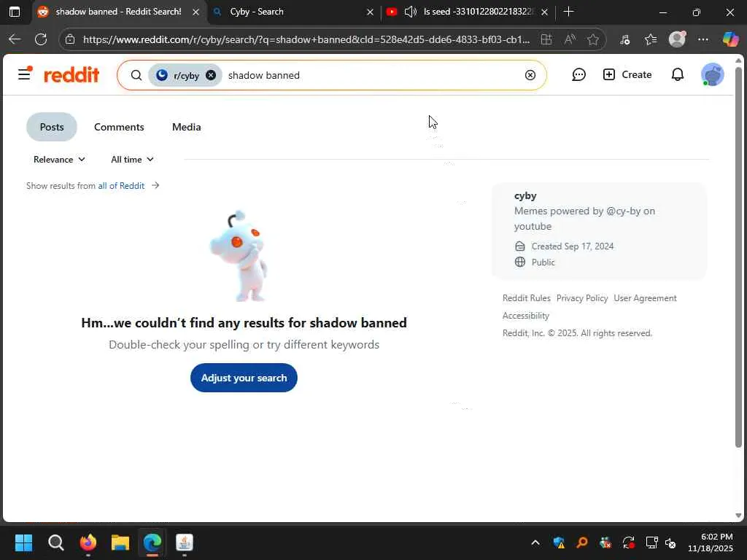Close the Cyby - Search tab
The height and width of the screenshot is (560, 747).
coord(370,12)
